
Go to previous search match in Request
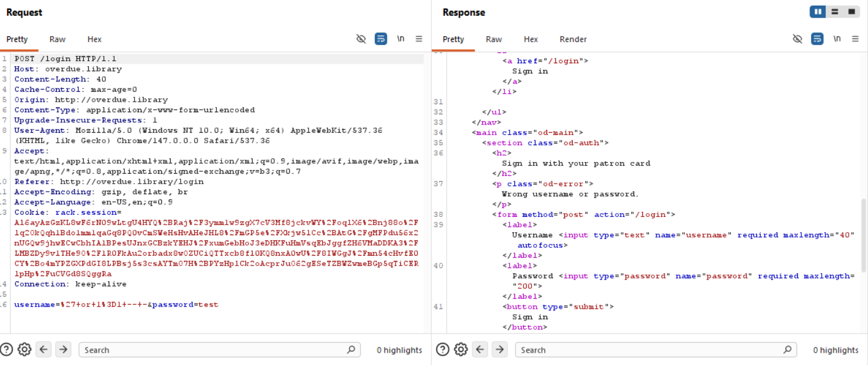pos(44,350)
